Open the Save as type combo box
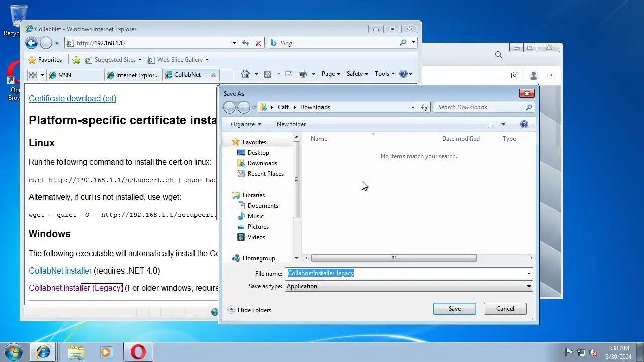 point(409,286)
